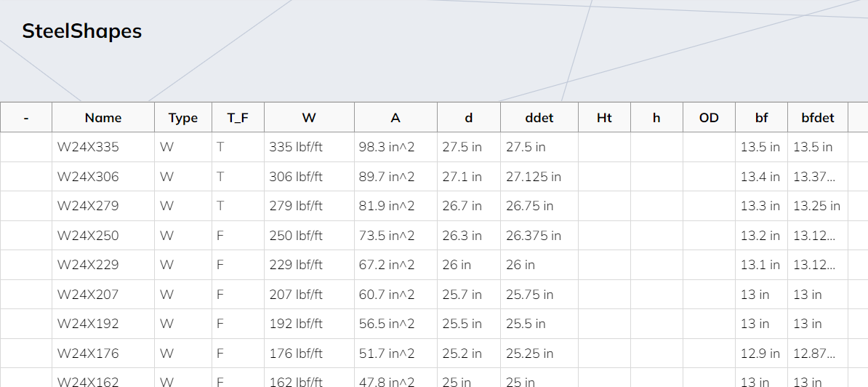Click the 27.1 in depth cell
868x387 pixels.
tap(469, 177)
